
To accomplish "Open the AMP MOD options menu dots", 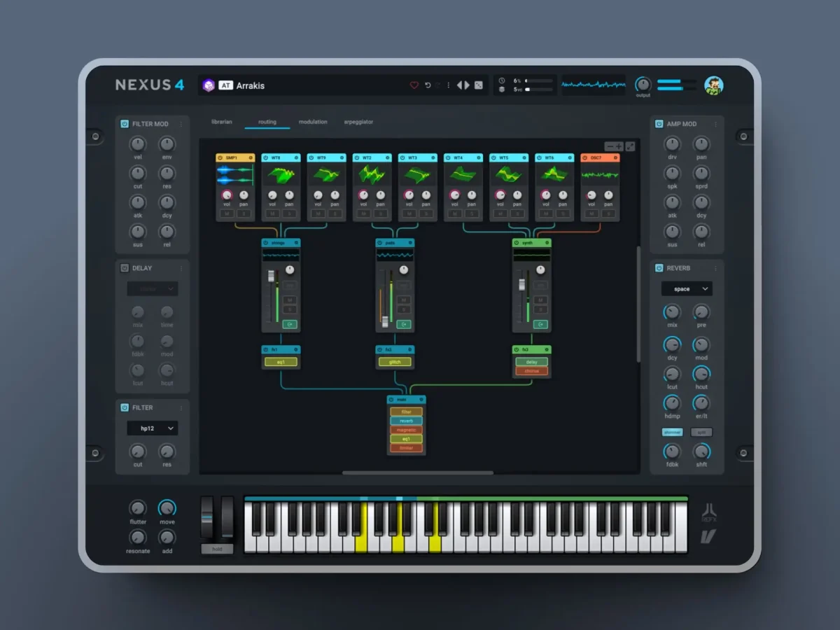I will 715,124.
